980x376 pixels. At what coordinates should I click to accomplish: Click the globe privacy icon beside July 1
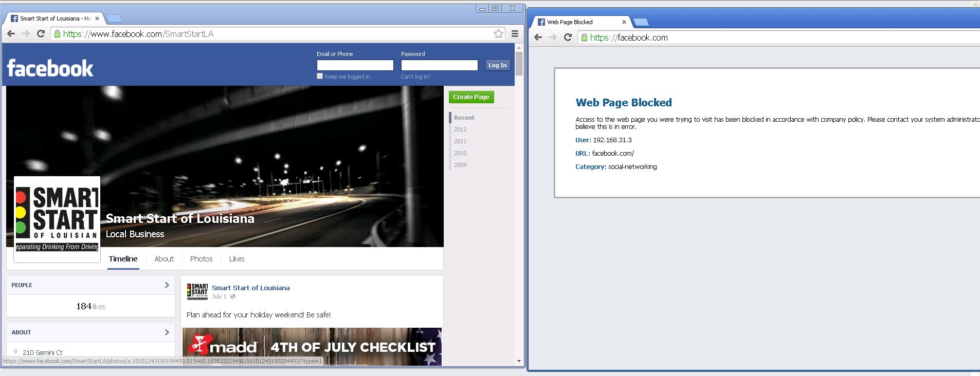[233, 296]
